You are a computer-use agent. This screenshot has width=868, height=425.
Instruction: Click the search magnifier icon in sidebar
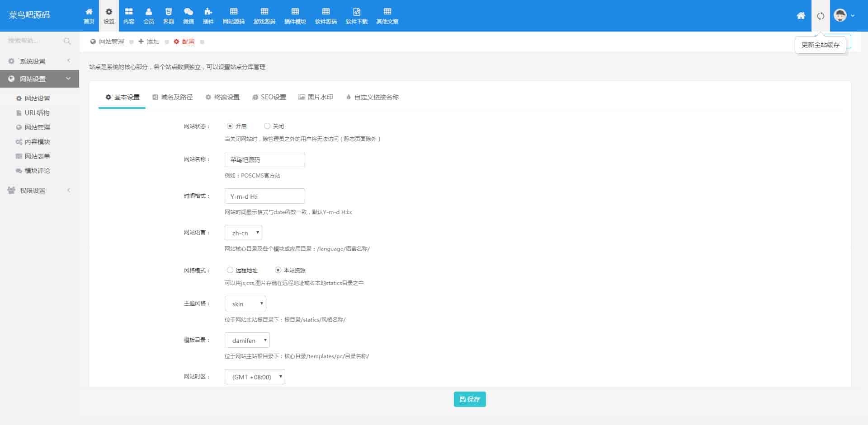(x=67, y=41)
